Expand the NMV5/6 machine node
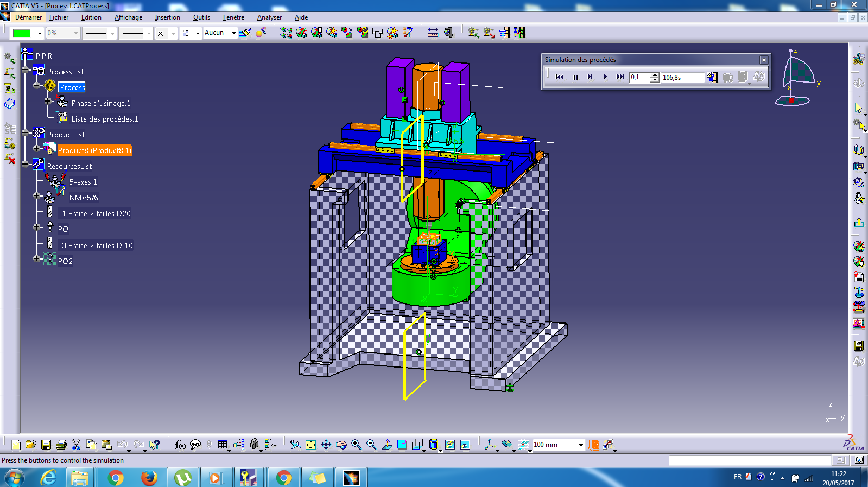 coord(36,195)
